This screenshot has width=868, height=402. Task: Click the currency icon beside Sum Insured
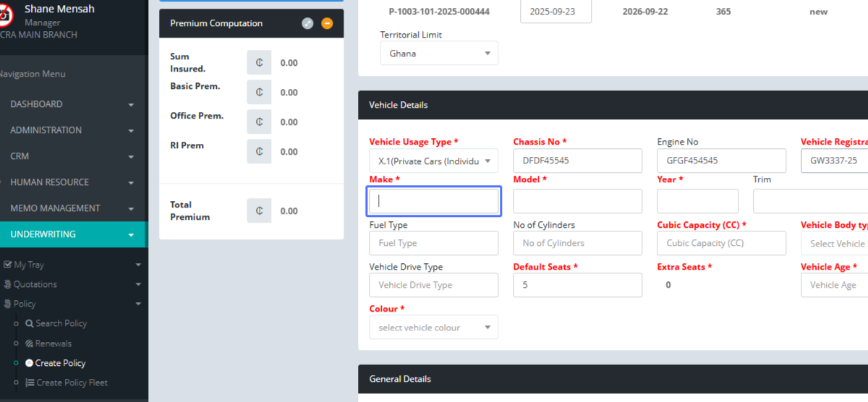pyautogui.click(x=259, y=63)
